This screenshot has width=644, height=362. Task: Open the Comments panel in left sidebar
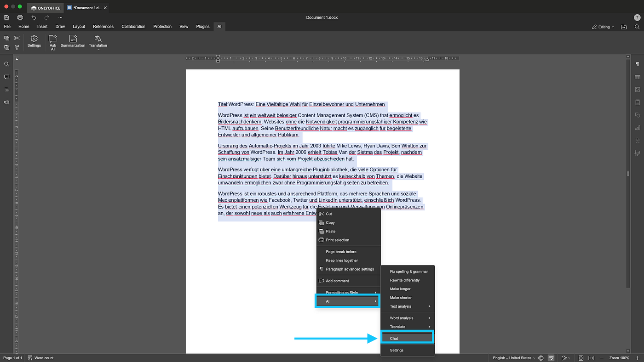6,77
